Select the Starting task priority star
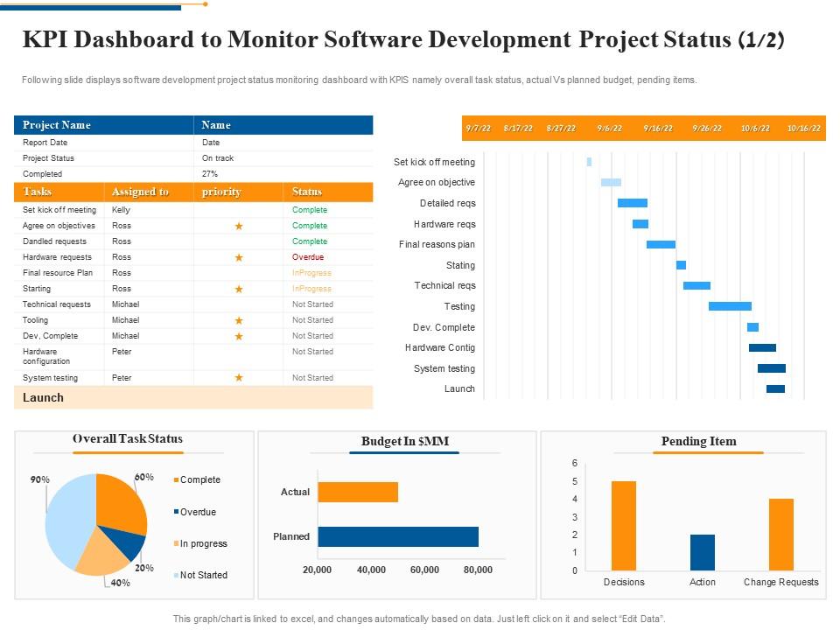Screen dimensions: 840x630 pyautogui.click(x=237, y=288)
